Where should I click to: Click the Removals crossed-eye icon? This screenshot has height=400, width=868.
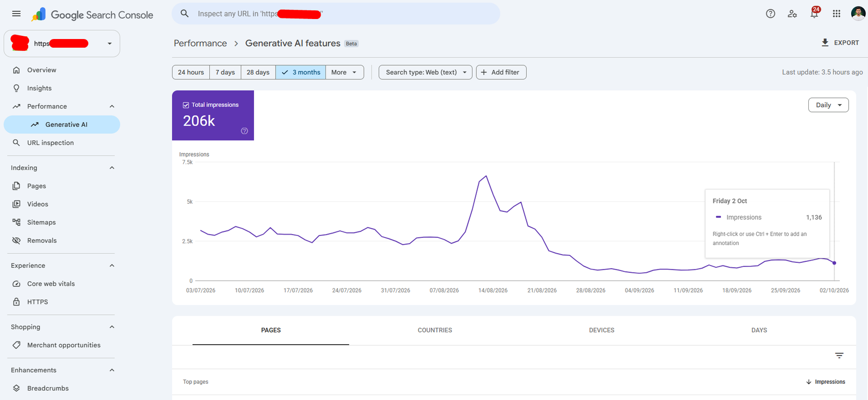16,241
